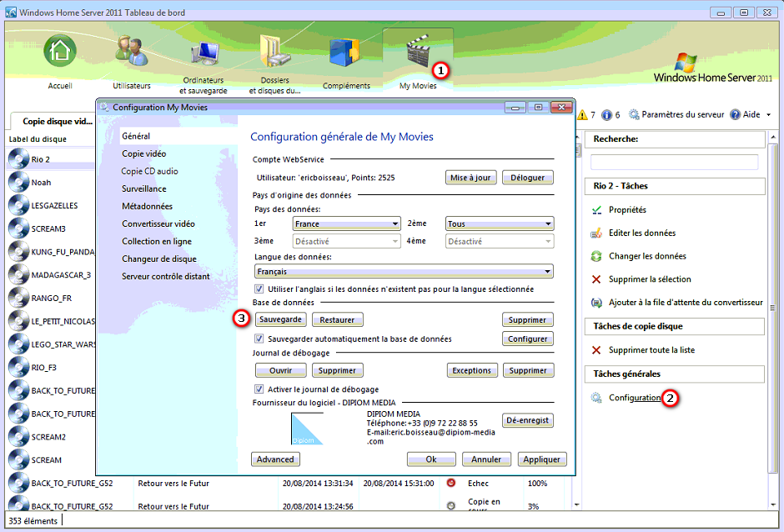Click the Ok button
784x532 pixels.
point(431,459)
